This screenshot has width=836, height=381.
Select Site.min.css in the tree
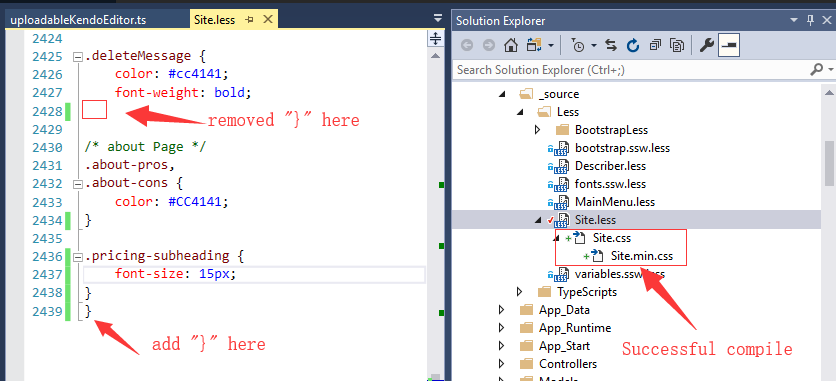[641, 256]
